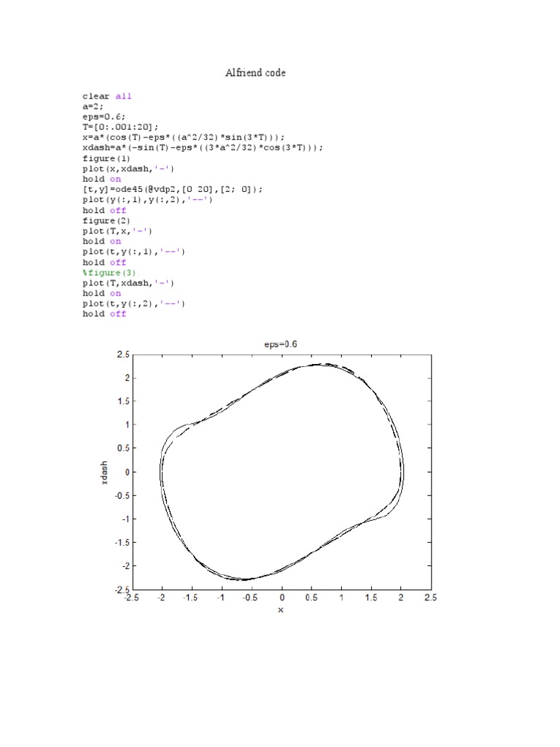
Task: Click the green "%figure(3)" comment
Action: click(109, 273)
